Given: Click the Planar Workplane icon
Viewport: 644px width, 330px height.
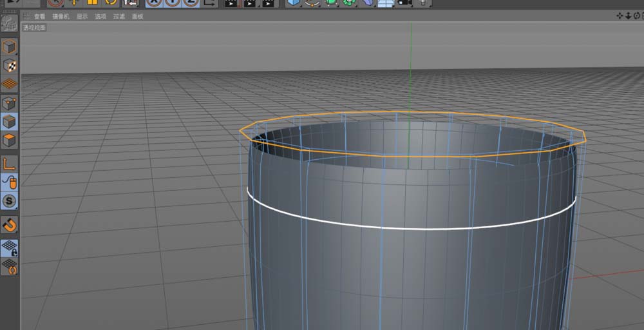Looking at the screenshot, I should pos(9,266).
